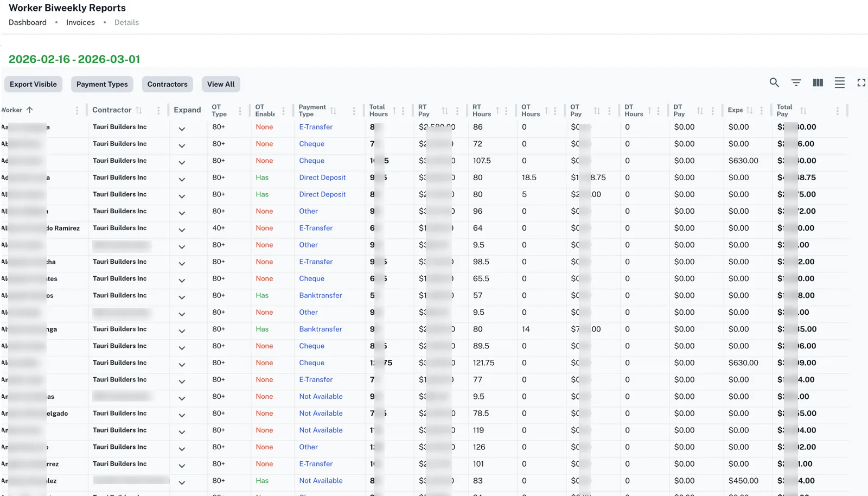868x496 pixels.
Task: Sort table by Total Pay column
Action: coord(803,111)
